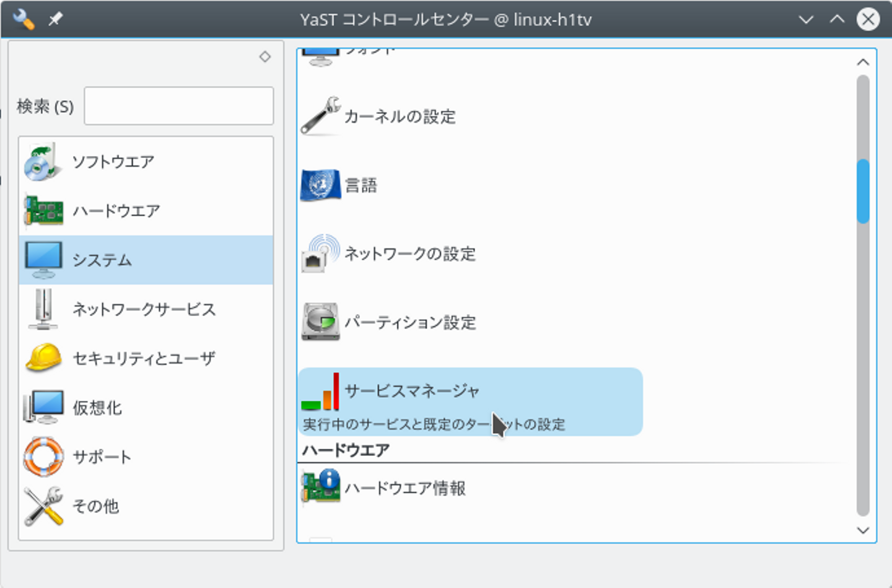This screenshot has width=892, height=588.
Task: Close the YaST コントロールセンター window
Action: (868, 19)
